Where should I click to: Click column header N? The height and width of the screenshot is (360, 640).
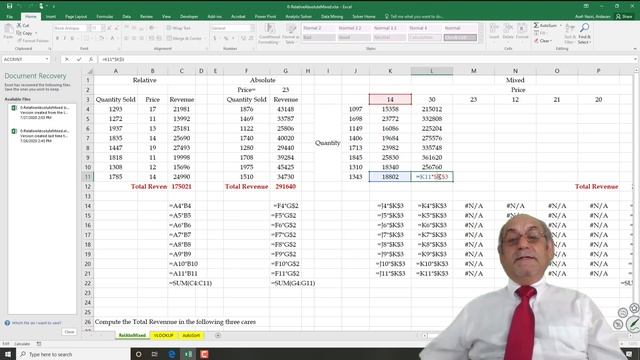(x=515, y=71)
